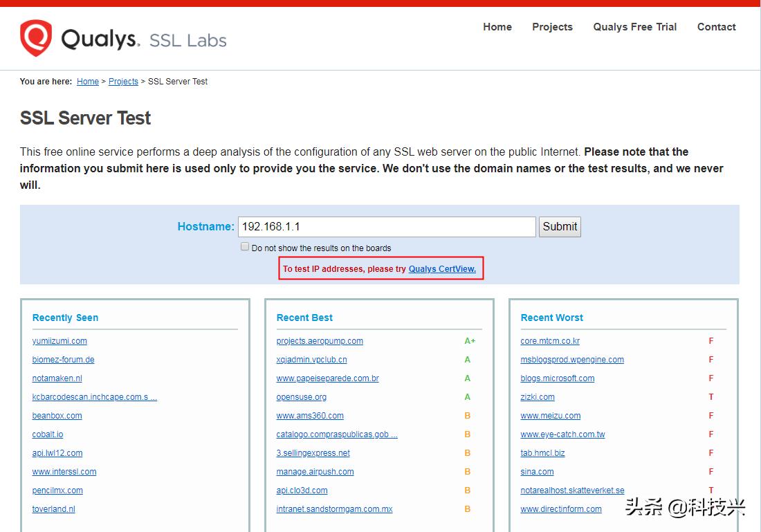This screenshot has height=532, width=761.
Task: Open www.papeiseparede.com.br in Recent Best
Action: pos(328,378)
